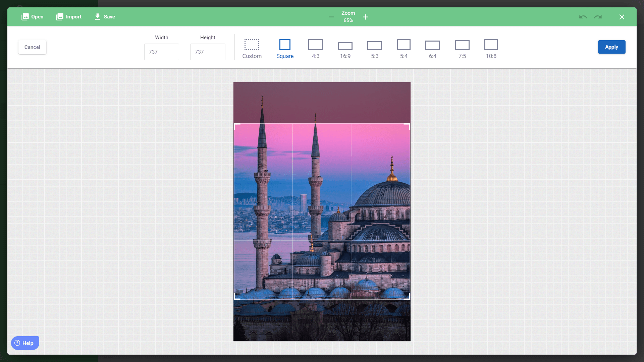The height and width of the screenshot is (362, 644).
Task: Click the Width input field
Action: (161, 52)
